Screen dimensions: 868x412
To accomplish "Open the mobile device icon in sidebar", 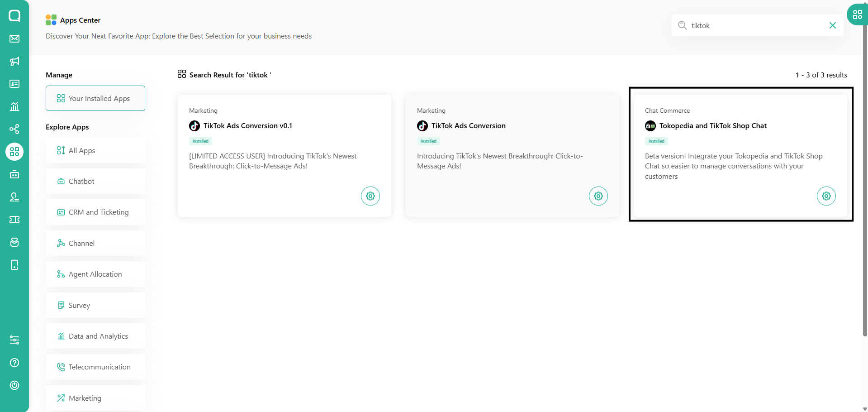I will click(14, 265).
